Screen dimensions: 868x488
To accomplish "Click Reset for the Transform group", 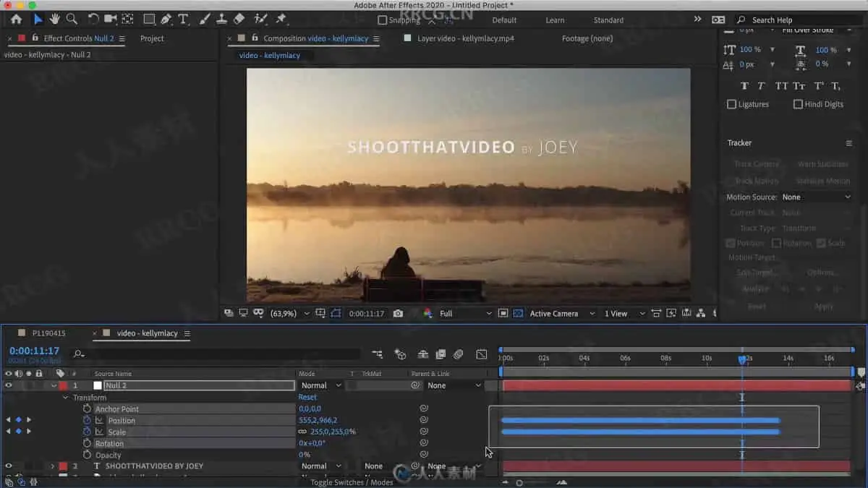I will [x=307, y=397].
